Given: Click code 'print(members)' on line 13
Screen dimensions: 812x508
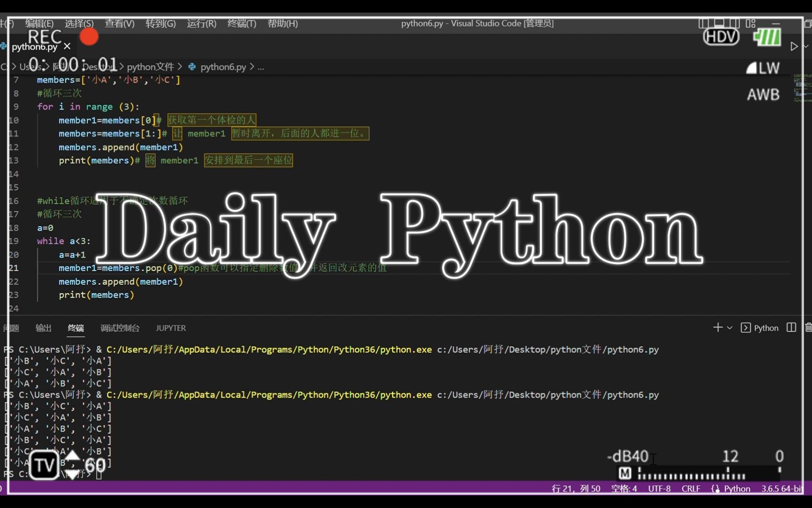Looking at the screenshot, I should click(x=96, y=160).
